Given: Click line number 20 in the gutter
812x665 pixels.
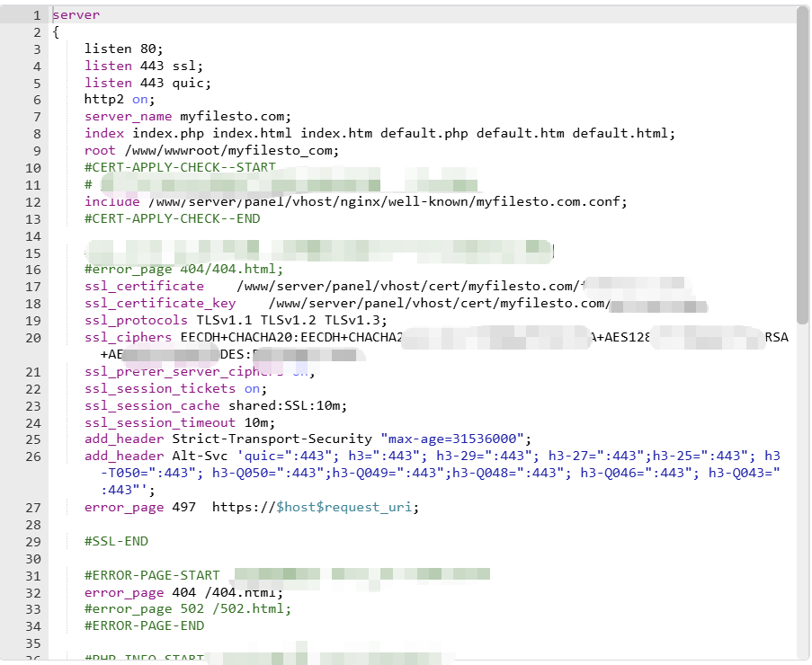Looking at the screenshot, I should [32, 338].
